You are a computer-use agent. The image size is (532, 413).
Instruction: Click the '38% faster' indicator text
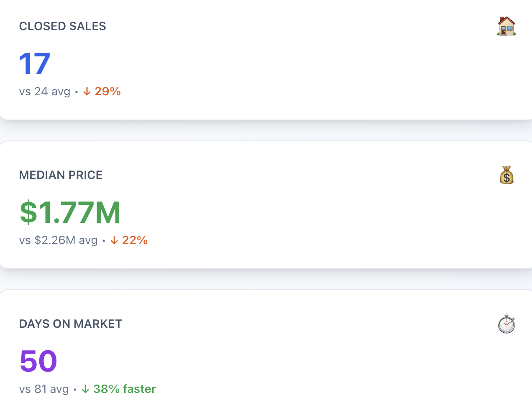coord(125,389)
